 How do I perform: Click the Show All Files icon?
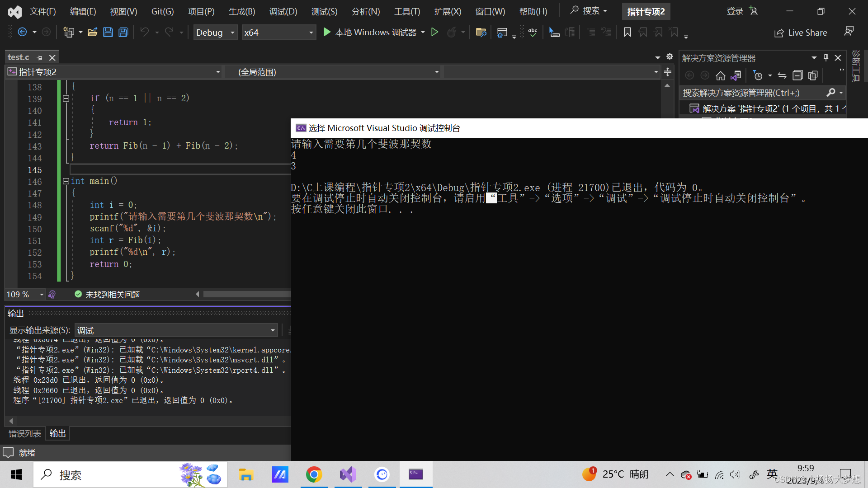tap(813, 75)
